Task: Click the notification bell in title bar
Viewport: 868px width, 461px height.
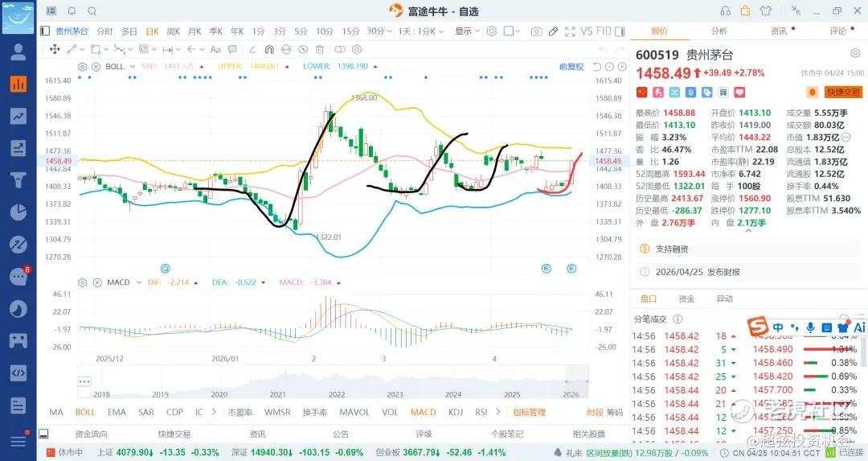Action: pyautogui.click(x=72, y=11)
